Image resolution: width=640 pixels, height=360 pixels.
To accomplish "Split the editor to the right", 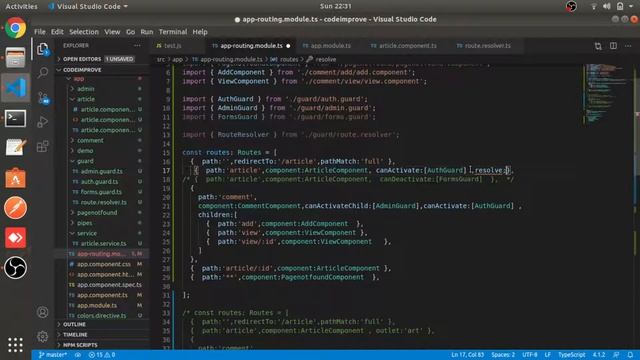I will 613,46.
